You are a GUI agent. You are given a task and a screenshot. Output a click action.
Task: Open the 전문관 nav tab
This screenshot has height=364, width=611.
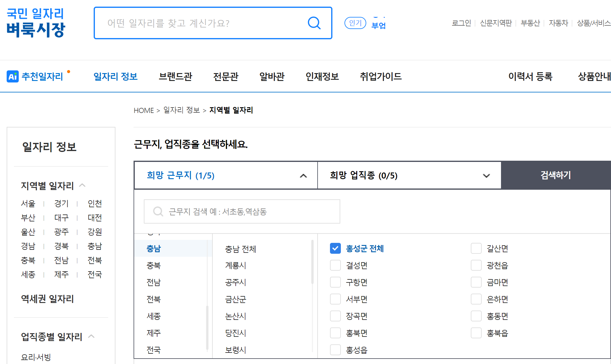[x=226, y=76]
